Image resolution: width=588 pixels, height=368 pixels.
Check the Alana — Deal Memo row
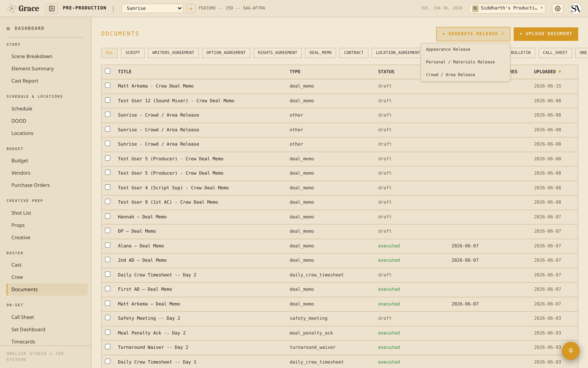coord(108,245)
